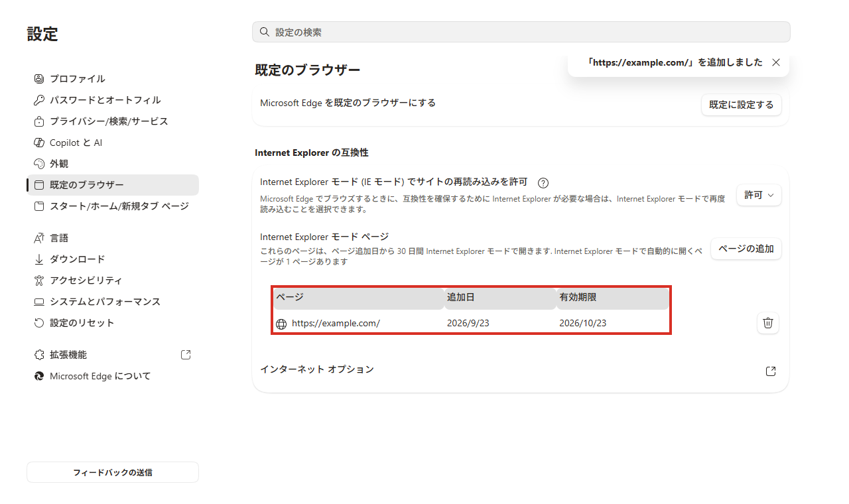Delete the example.com page with trash icon
The height and width of the screenshot is (504, 849).
pos(768,323)
